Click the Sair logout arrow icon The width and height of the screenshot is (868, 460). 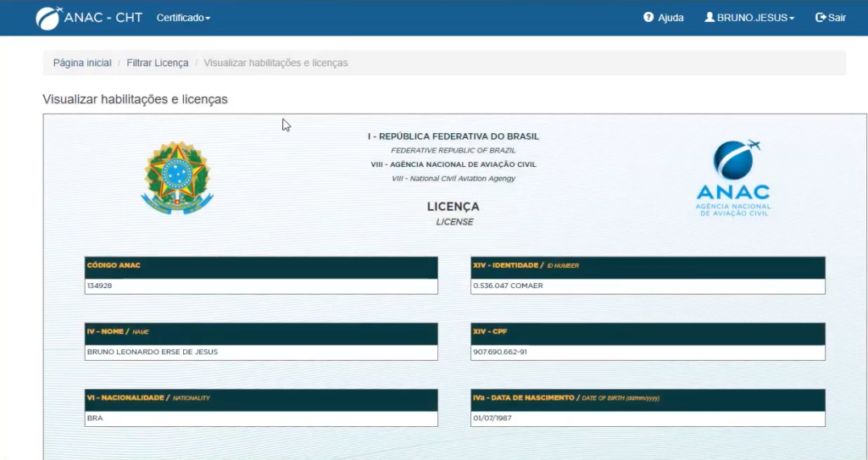point(820,18)
